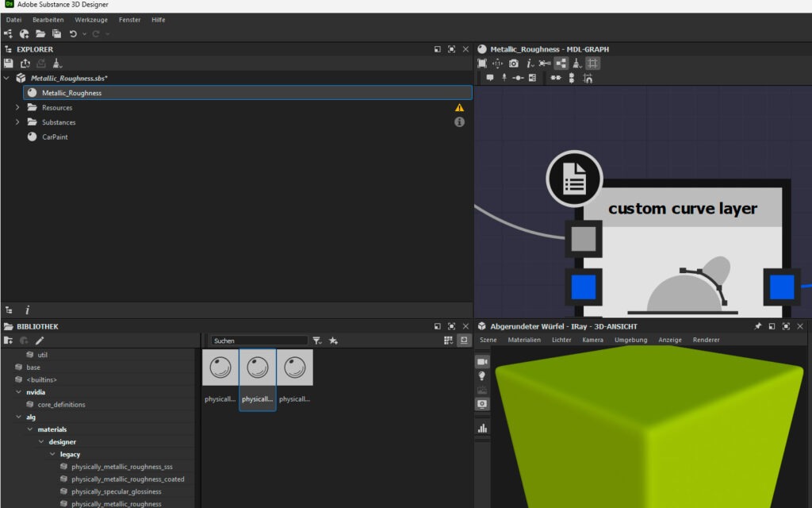Reset graph zoom to 1:1
812x508 pixels.
coord(498,63)
